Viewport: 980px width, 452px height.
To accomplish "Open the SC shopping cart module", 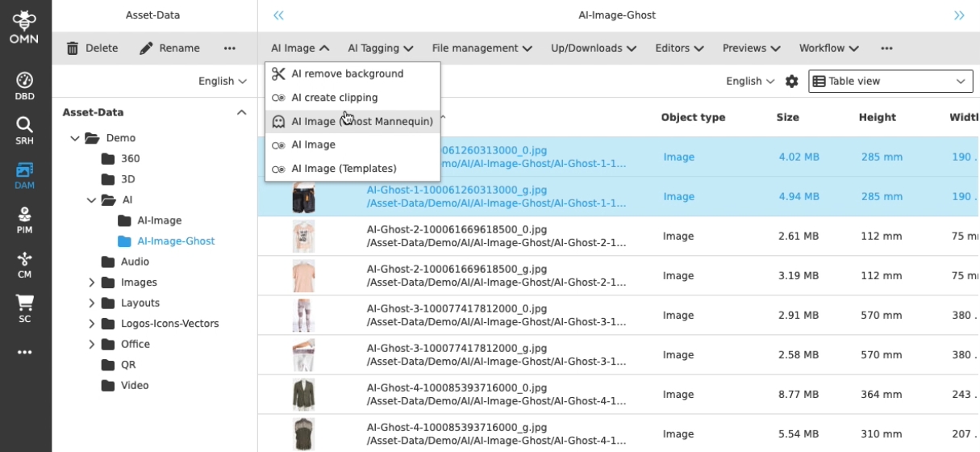I will click(x=24, y=308).
